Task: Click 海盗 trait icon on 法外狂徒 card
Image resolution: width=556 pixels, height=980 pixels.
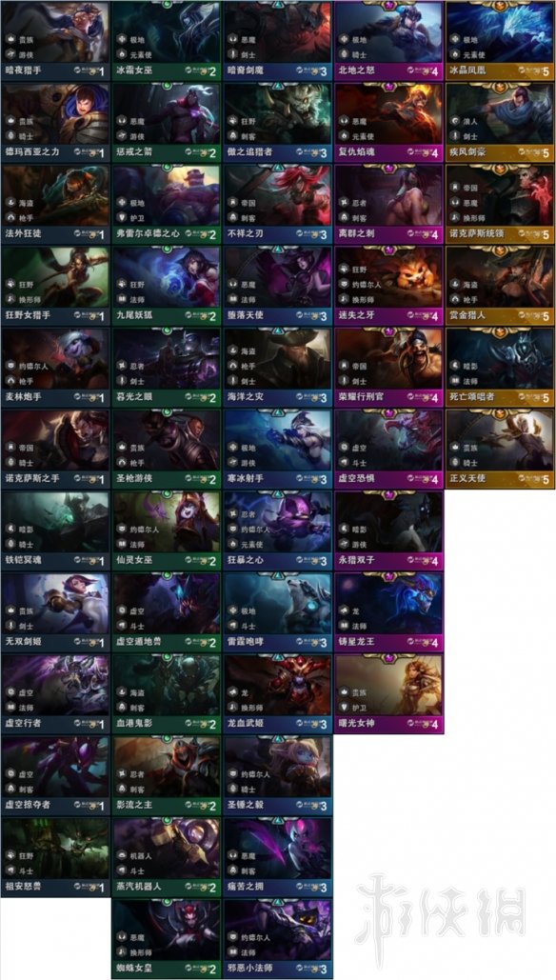Action: (10, 202)
